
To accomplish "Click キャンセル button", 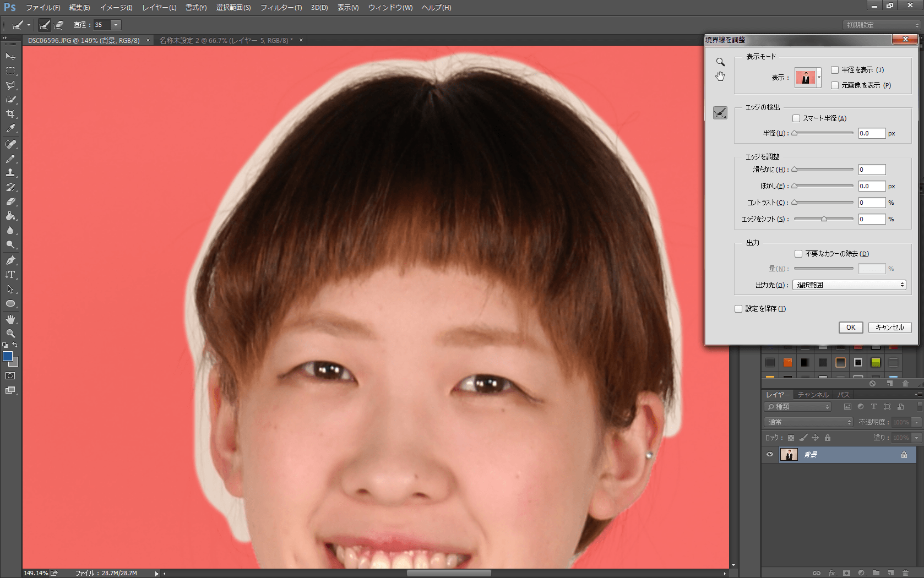I will coord(889,328).
